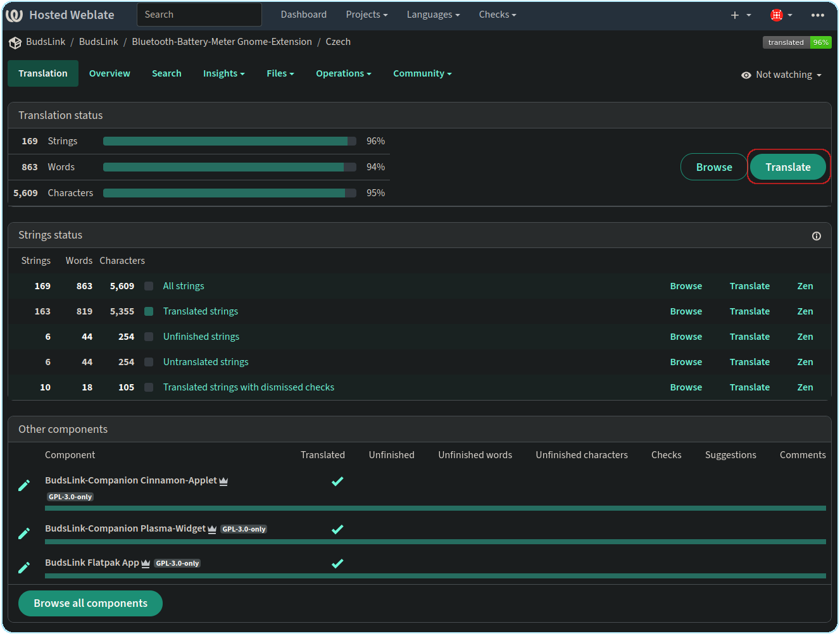Click the large Translate button

click(x=788, y=167)
